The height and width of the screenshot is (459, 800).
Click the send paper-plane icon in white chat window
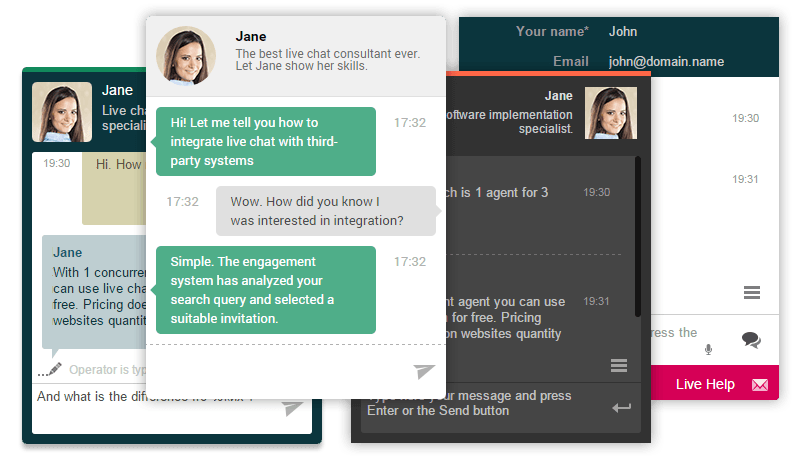point(424,371)
